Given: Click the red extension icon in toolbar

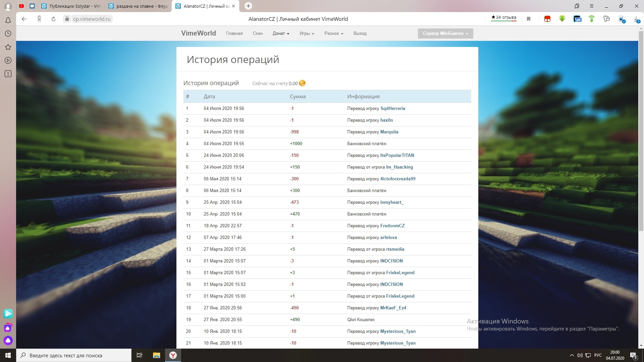Looking at the screenshot, I should click(547, 19).
